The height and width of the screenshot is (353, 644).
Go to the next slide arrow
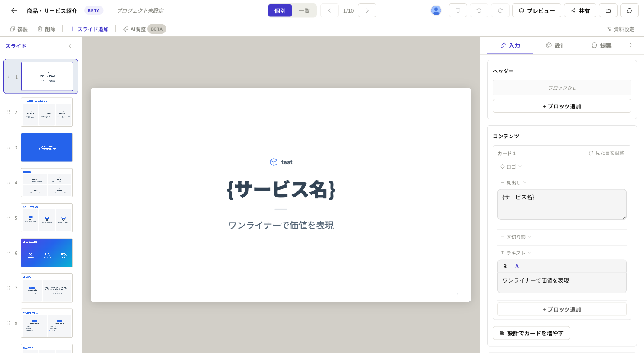(x=367, y=10)
